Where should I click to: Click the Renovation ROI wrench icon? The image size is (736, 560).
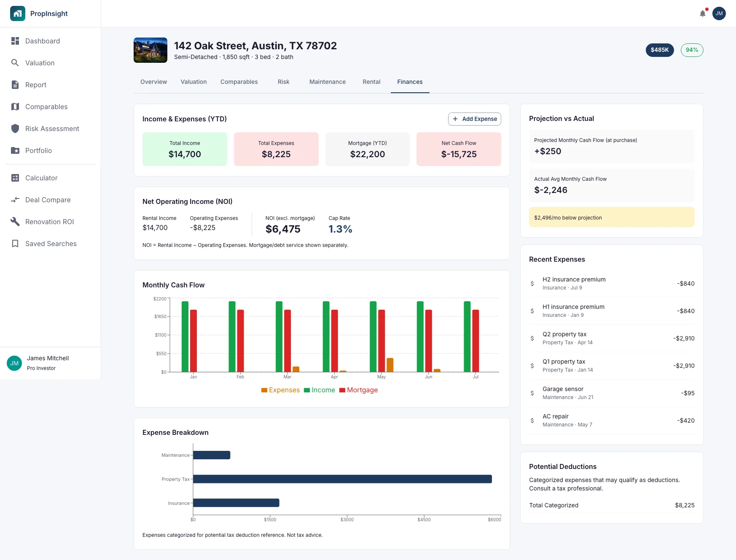[15, 222]
